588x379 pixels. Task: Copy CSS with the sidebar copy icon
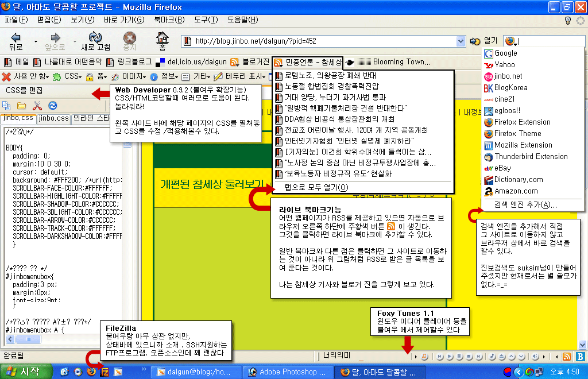pyautogui.click(x=6, y=106)
